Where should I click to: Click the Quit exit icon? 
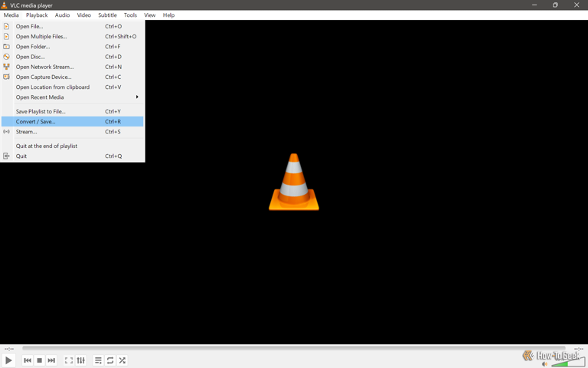(x=6, y=156)
